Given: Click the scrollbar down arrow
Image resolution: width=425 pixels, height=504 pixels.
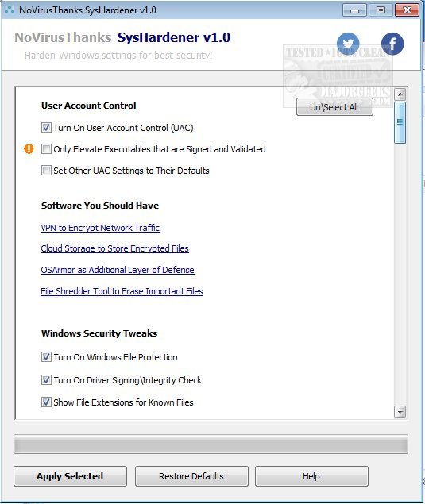Looking at the screenshot, I should (400, 412).
